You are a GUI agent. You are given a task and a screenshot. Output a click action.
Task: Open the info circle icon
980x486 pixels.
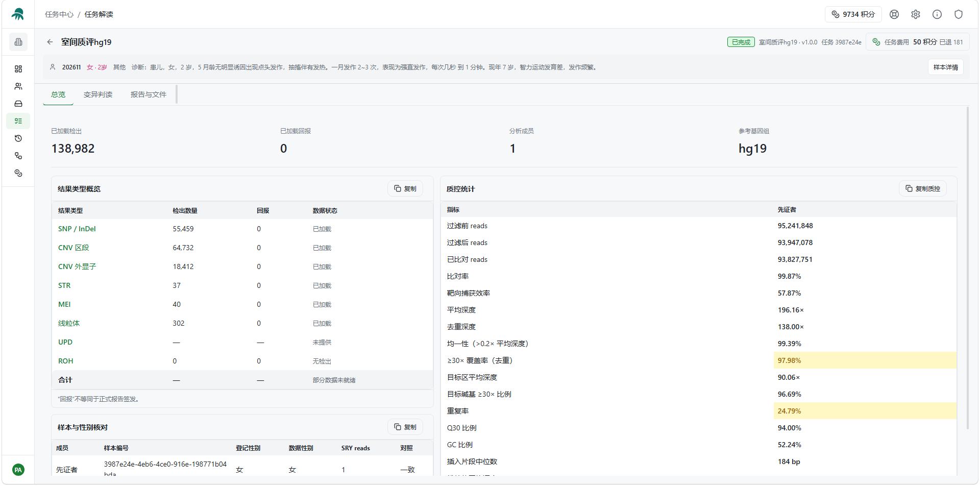[x=937, y=14]
